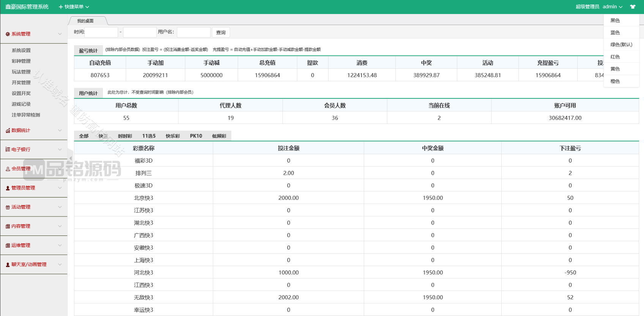Image resolution: width=644 pixels, height=316 pixels.
Task: Click the list icon beside 电子银行
Action: coord(8,150)
